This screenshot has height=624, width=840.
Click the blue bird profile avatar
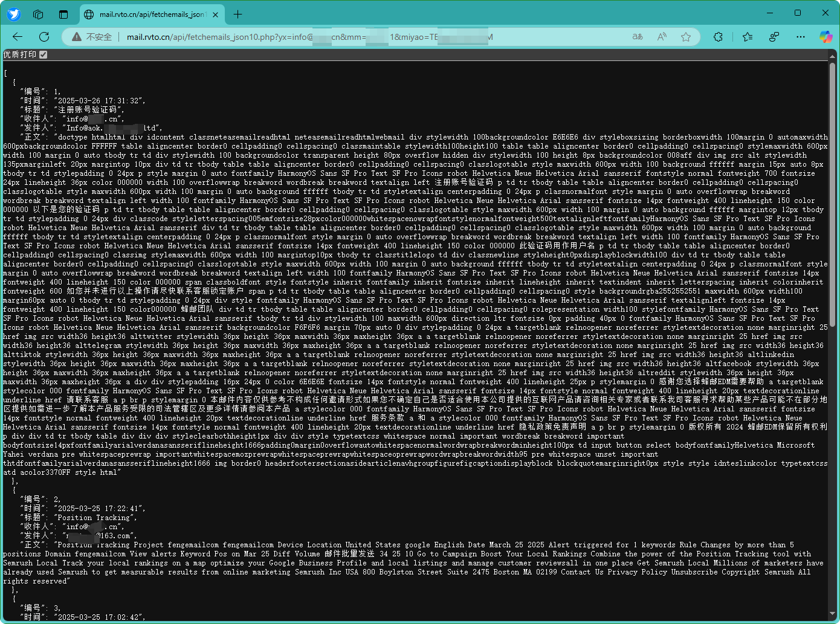[13, 14]
